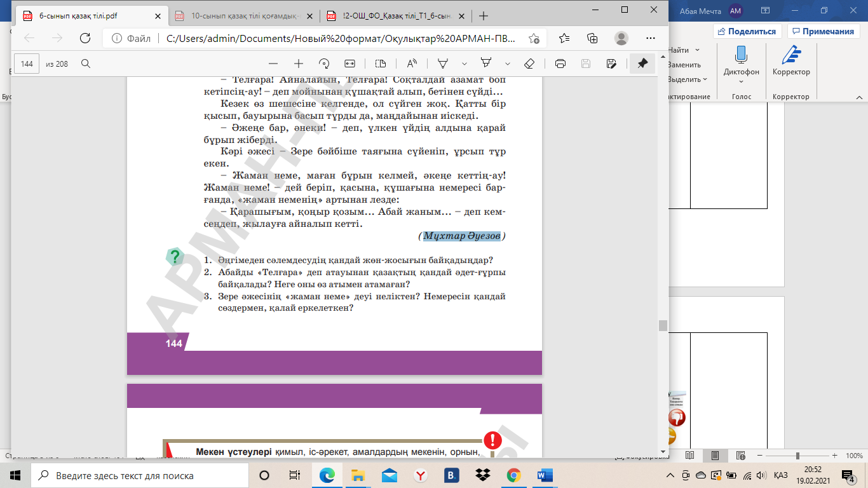The image size is (868, 488).
Task: Print the PDF document
Action: click(x=560, y=64)
